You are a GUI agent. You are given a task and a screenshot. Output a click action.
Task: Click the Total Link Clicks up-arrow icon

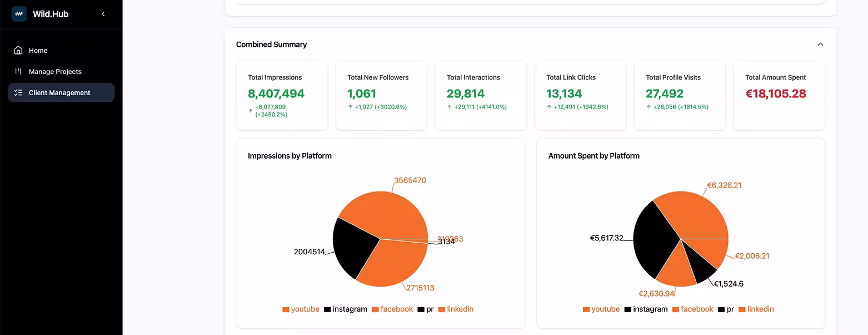click(x=549, y=107)
